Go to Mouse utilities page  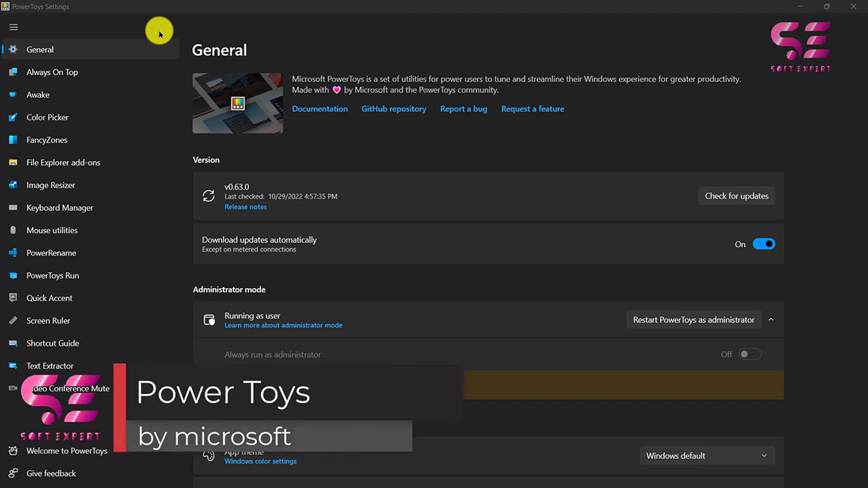pyautogui.click(x=91, y=230)
